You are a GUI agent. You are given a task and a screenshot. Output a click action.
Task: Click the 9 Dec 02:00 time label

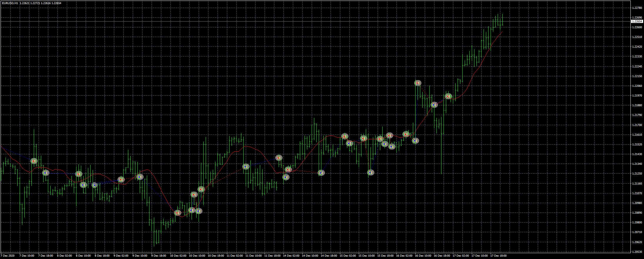[x=121, y=256]
